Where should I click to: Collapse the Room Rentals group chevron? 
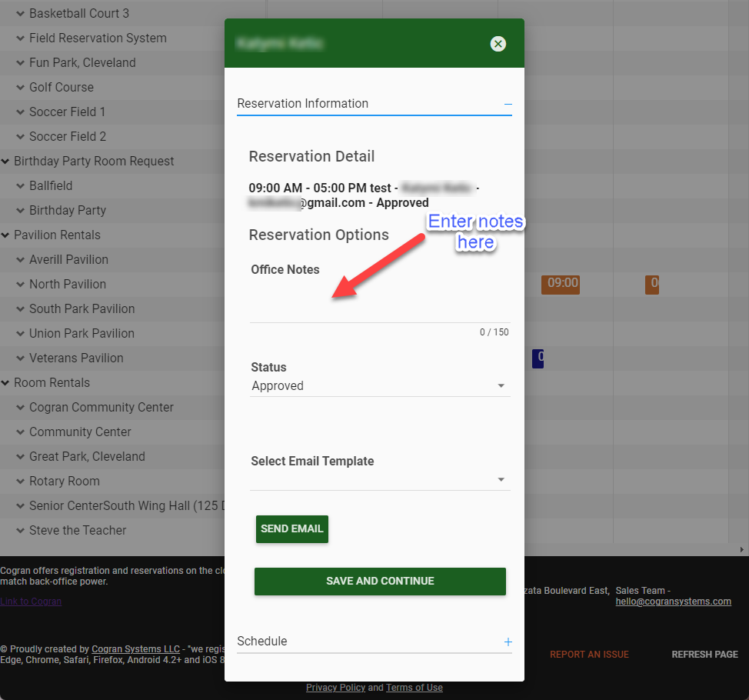pos(6,383)
